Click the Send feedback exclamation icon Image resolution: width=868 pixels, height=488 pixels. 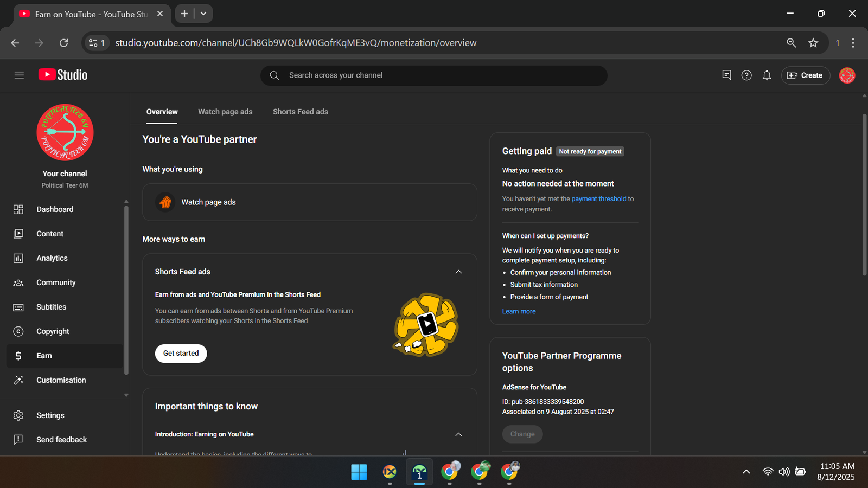click(x=18, y=440)
